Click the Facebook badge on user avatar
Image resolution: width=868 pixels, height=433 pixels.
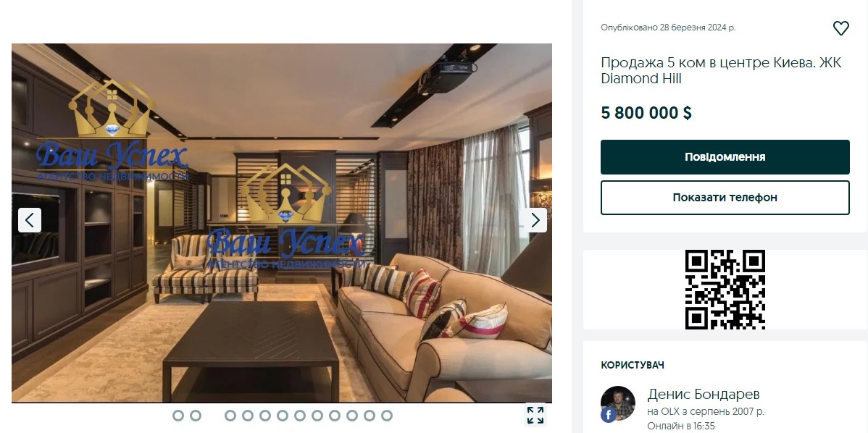click(606, 416)
